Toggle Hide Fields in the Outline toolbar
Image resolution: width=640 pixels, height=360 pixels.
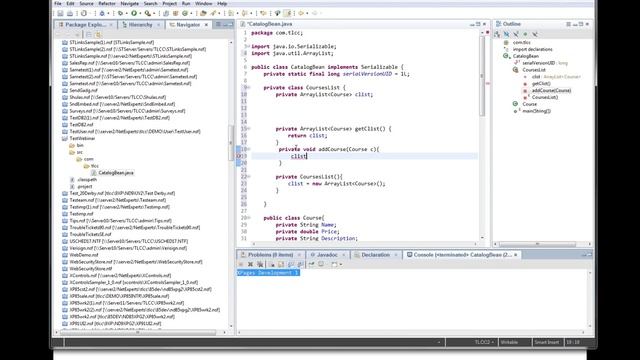click(506, 34)
